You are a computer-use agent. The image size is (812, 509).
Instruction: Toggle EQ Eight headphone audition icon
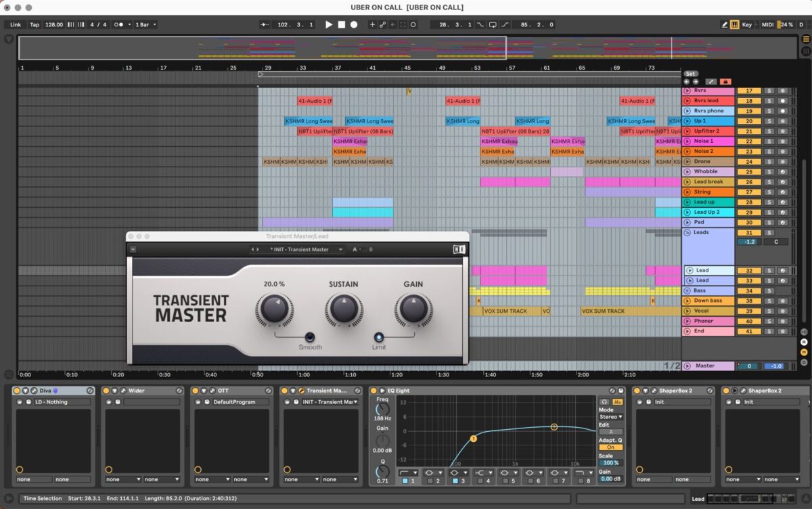pyautogui.click(x=604, y=401)
